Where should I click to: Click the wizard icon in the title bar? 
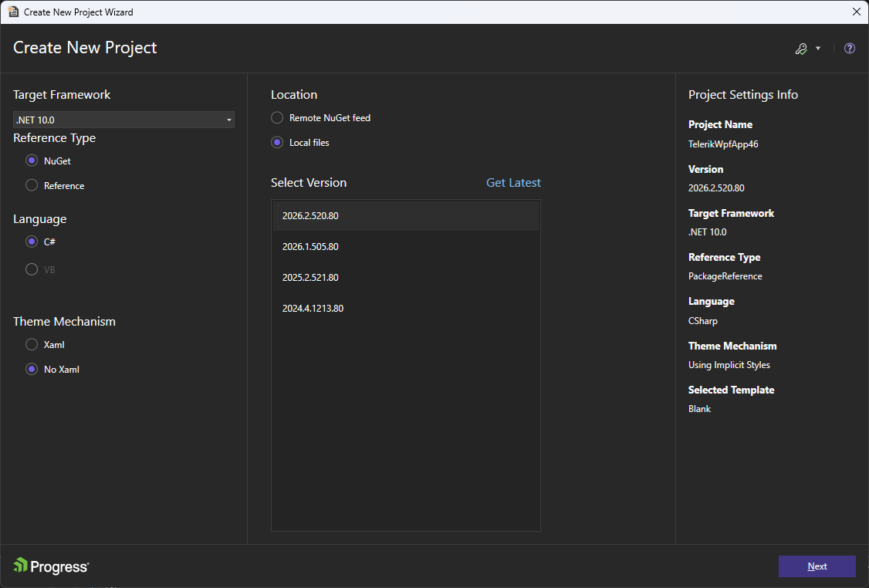click(x=13, y=12)
